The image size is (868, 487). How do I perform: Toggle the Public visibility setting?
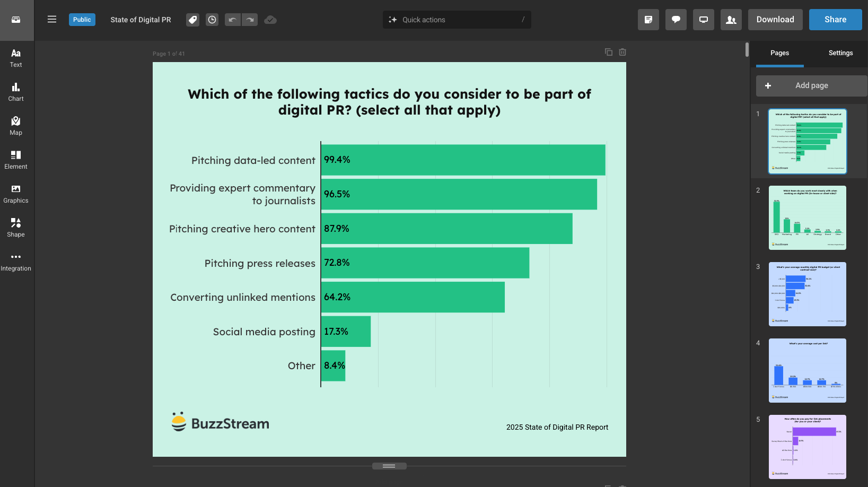point(82,19)
